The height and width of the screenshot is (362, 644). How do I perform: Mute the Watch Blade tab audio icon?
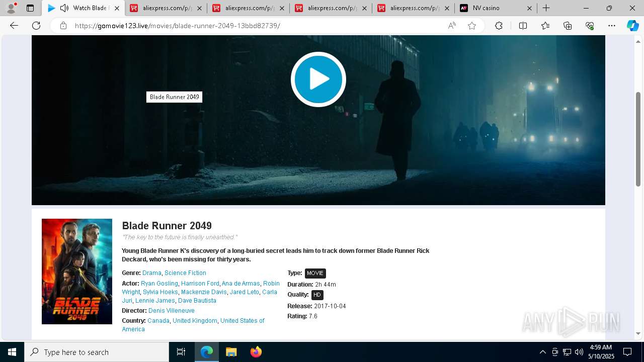pos(64,8)
